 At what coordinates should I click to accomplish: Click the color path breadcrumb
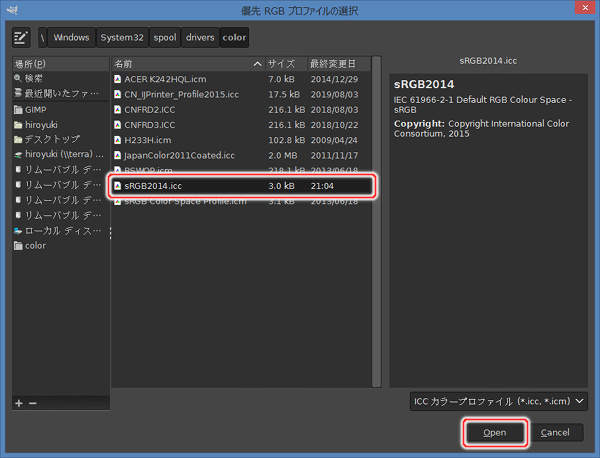coord(234,37)
